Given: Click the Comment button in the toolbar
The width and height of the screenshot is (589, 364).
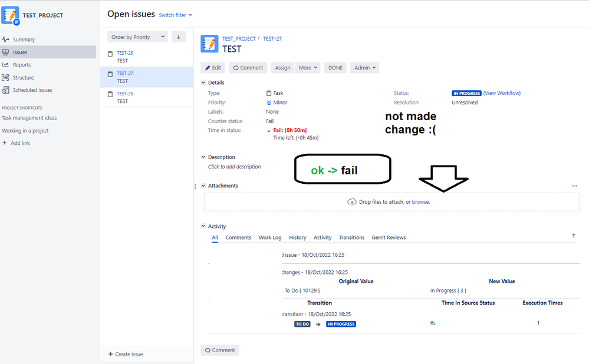Looking at the screenshot, I should click(x=248, y=68).
